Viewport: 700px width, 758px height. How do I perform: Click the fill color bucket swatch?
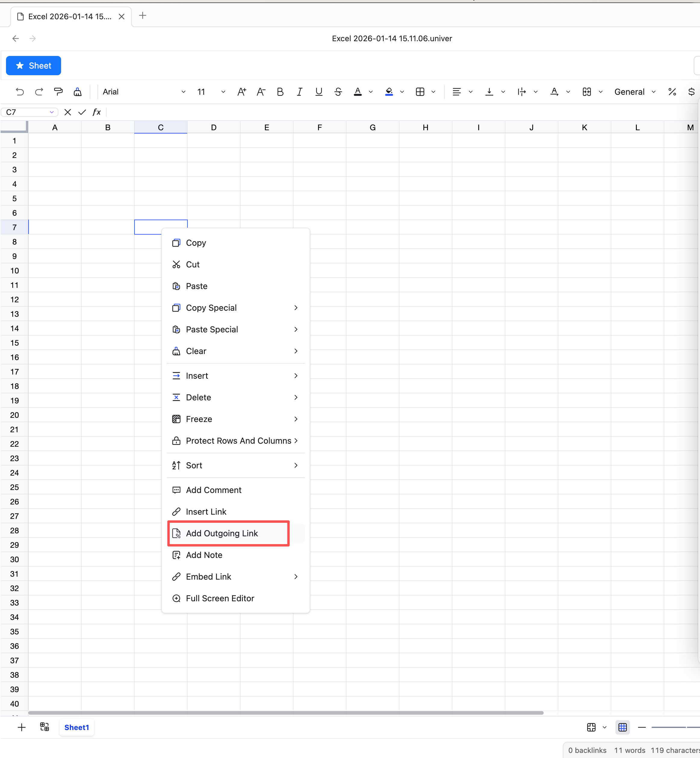point(389,92)
